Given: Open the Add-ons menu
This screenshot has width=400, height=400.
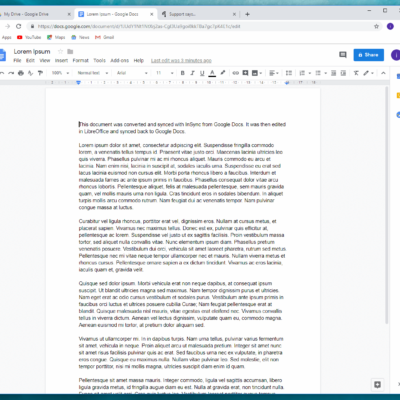Looking at the screenshot, I should click(120, 60).
